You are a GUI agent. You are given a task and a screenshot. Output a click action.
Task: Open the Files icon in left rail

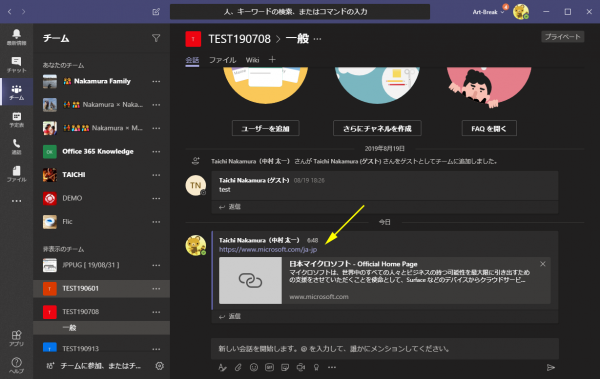16,174
